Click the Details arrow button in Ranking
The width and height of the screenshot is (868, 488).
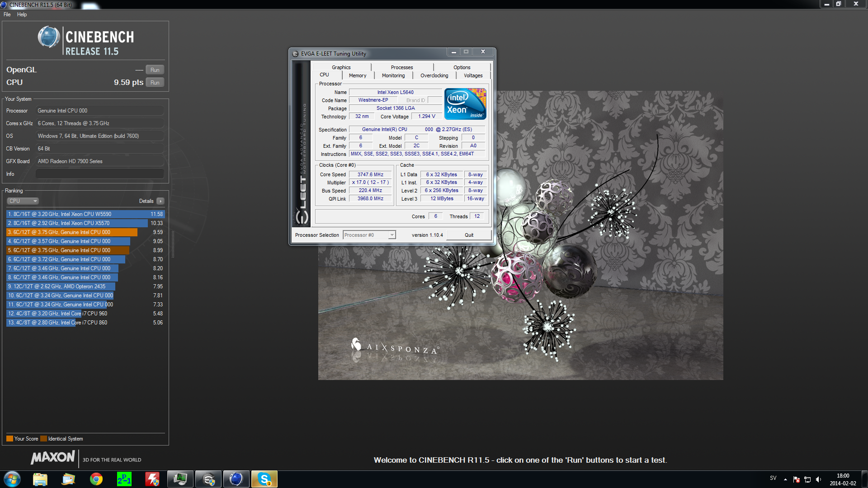click(160, 201)
